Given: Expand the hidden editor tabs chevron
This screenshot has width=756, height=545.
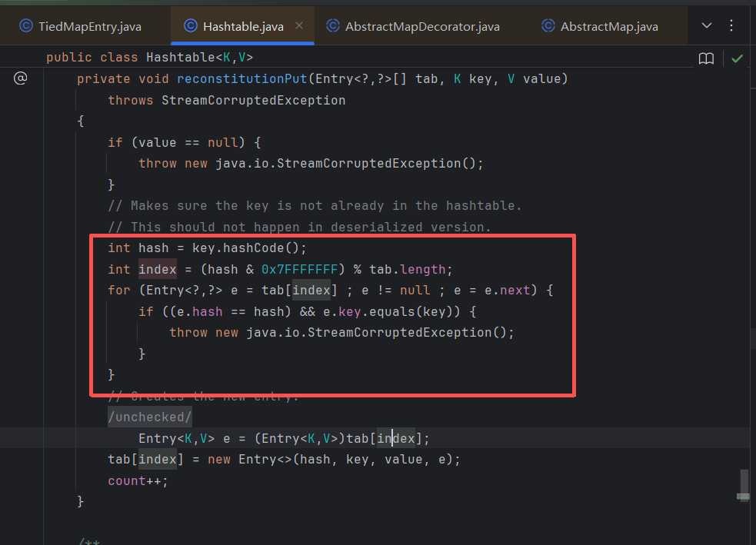Looking at the screenshot, I should [x=707, y=26].
